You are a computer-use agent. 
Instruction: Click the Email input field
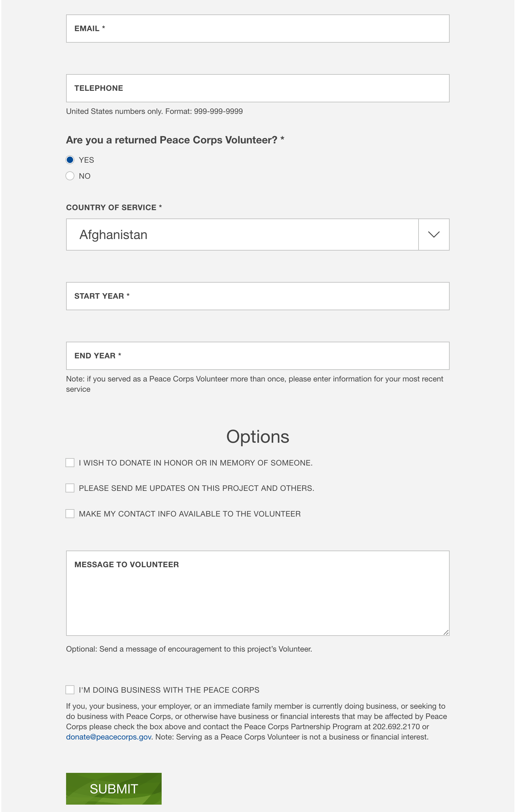click(258, 29)
